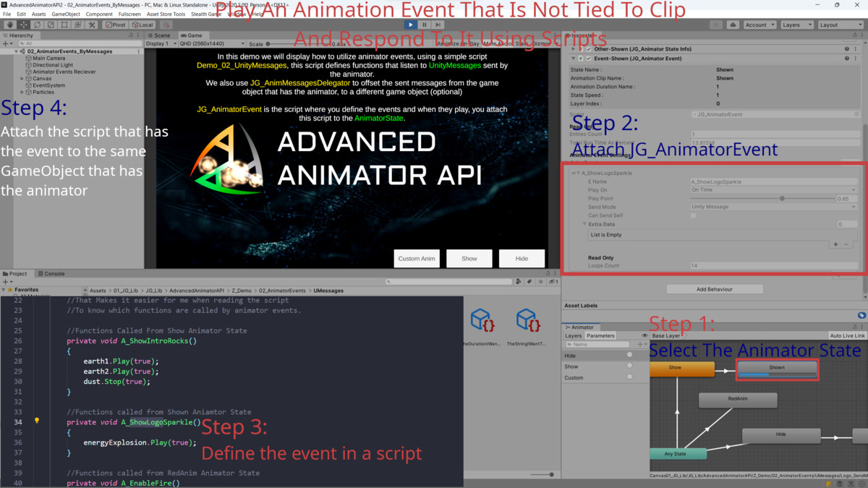Expand the Canvas object in Hierarchy
868x488 pixels.
pos(22,79)
